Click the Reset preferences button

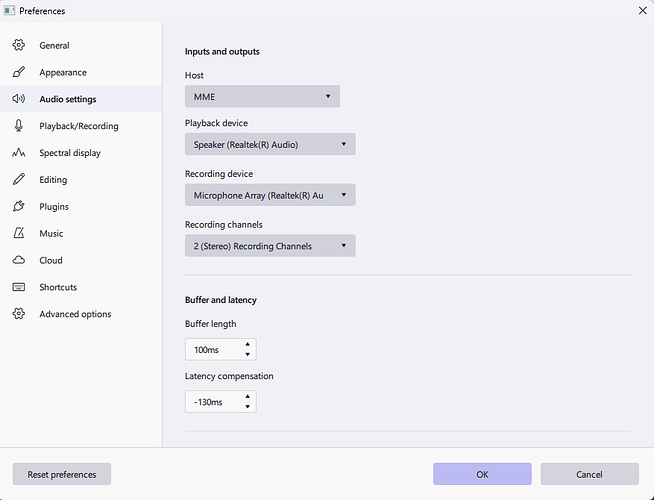pos(62,474)
